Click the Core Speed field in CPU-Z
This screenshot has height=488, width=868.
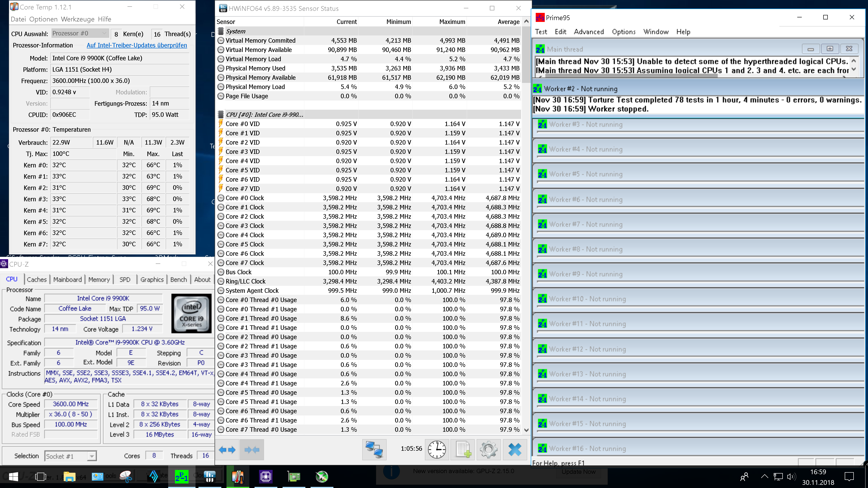click(x=71, y=404)
